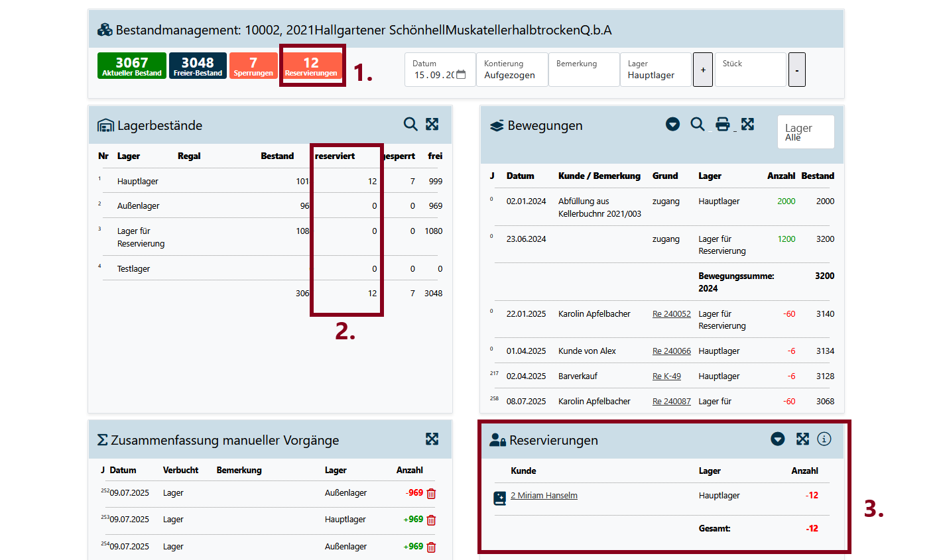Expand Zusammenfassung manueller Vorgänge panel fullscreen
The height and width of the screenshot is (560, 939).
[x=432, y=439]
